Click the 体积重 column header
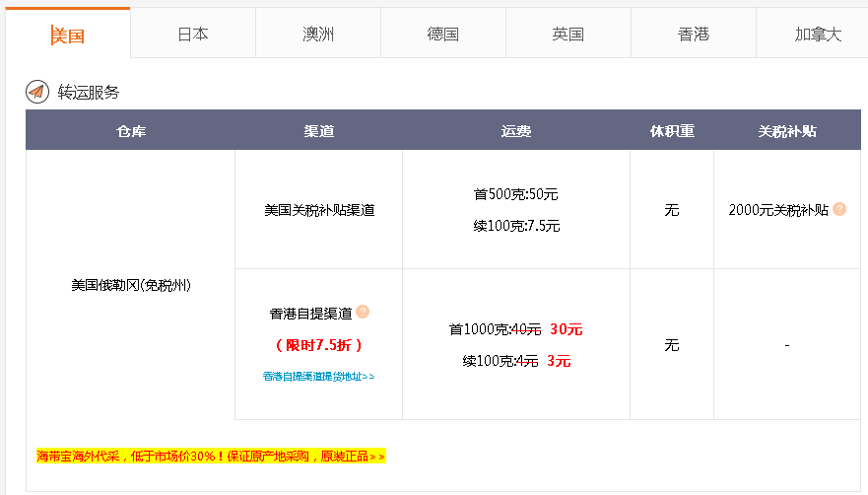 (672, 130)
